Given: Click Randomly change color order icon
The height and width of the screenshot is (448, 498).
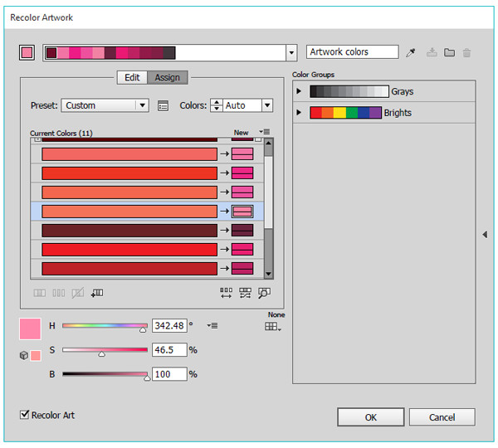Looking at the screenshot, I should (226, 293).
